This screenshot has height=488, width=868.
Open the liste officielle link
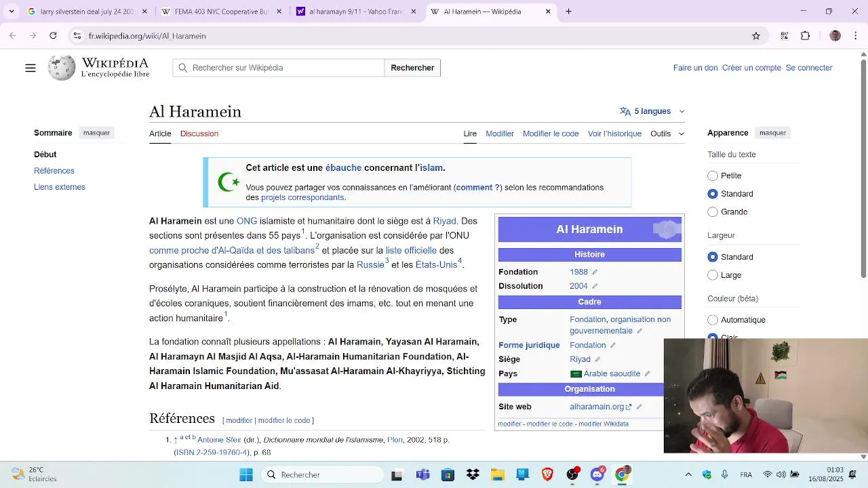point(411,250)
